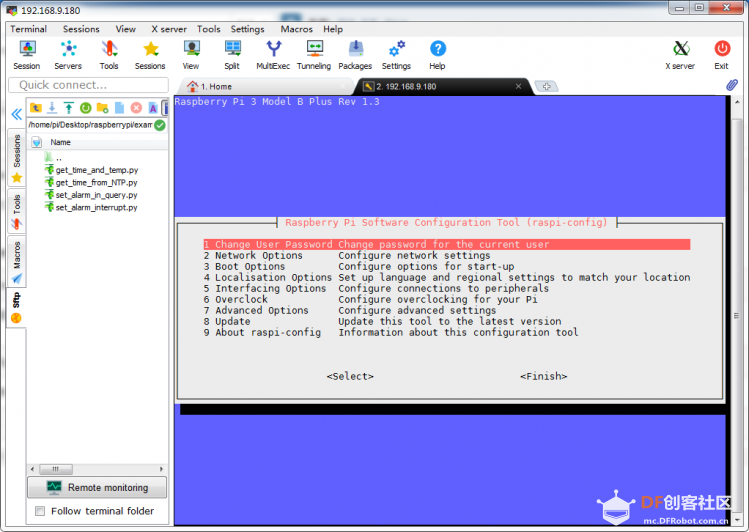
Task: Open the Session toolbar icon
Action: [27, 55]
